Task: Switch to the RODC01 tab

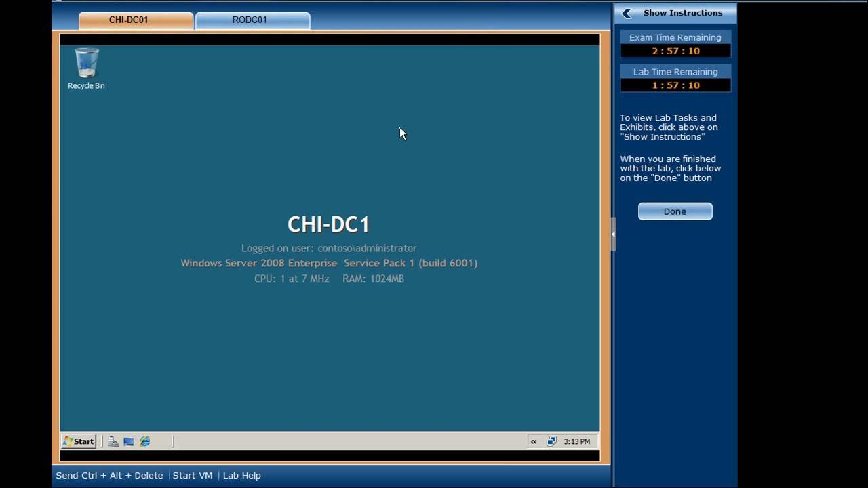Action: point(252,20)
